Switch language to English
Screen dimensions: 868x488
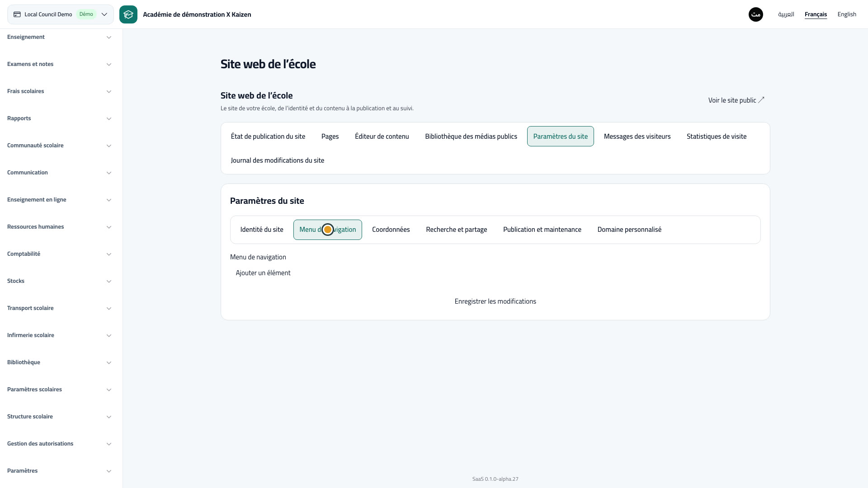pos(847,14)
